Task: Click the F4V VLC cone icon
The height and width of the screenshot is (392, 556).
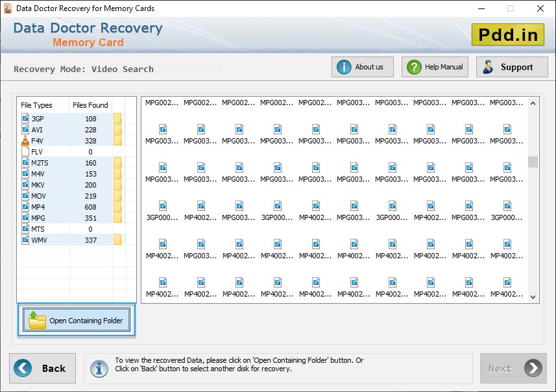Action: pos(25,140)
